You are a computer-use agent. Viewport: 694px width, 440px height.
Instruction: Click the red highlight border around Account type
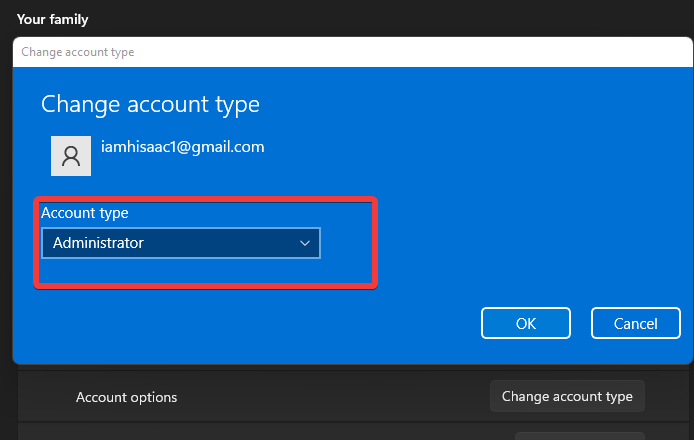click(x=205, y=199)
